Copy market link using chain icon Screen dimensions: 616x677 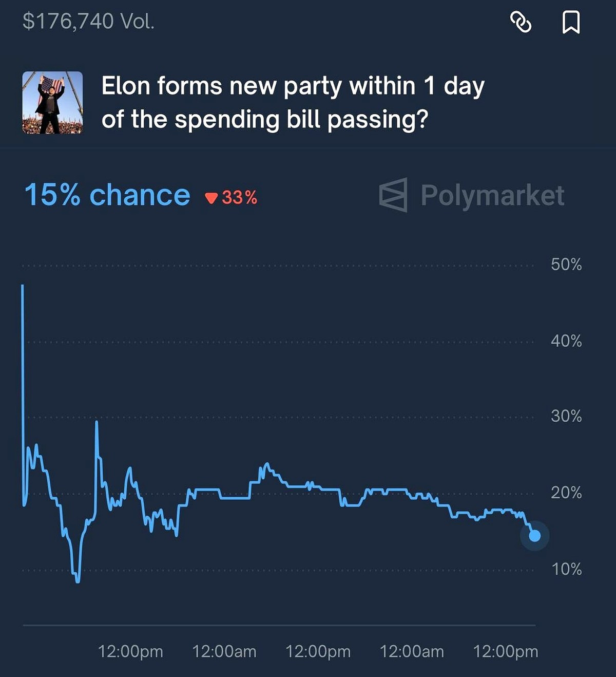(x=521, y=22)
